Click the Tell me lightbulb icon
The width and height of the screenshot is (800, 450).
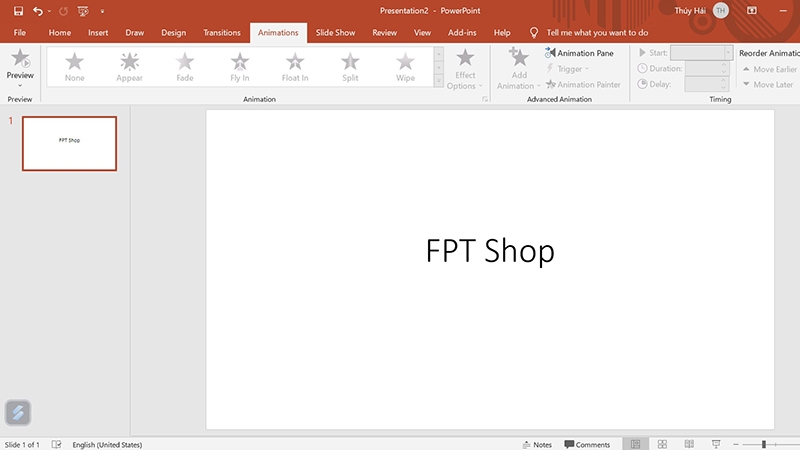[534, 33]
